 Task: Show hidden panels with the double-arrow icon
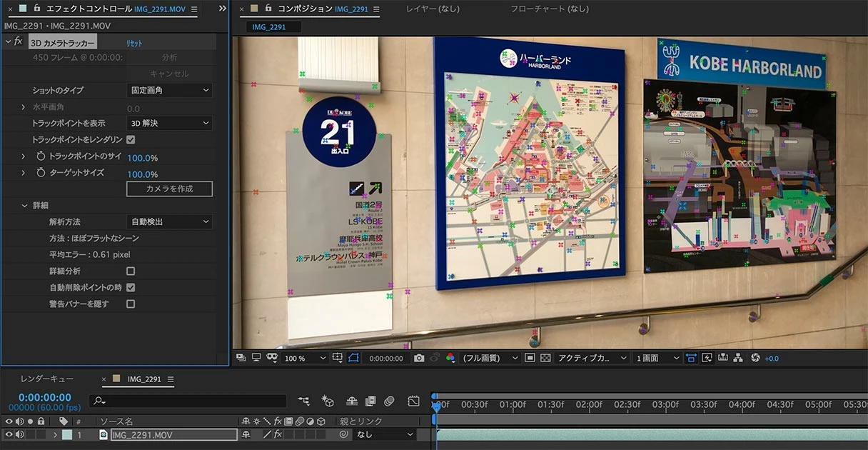coord(222,9)
